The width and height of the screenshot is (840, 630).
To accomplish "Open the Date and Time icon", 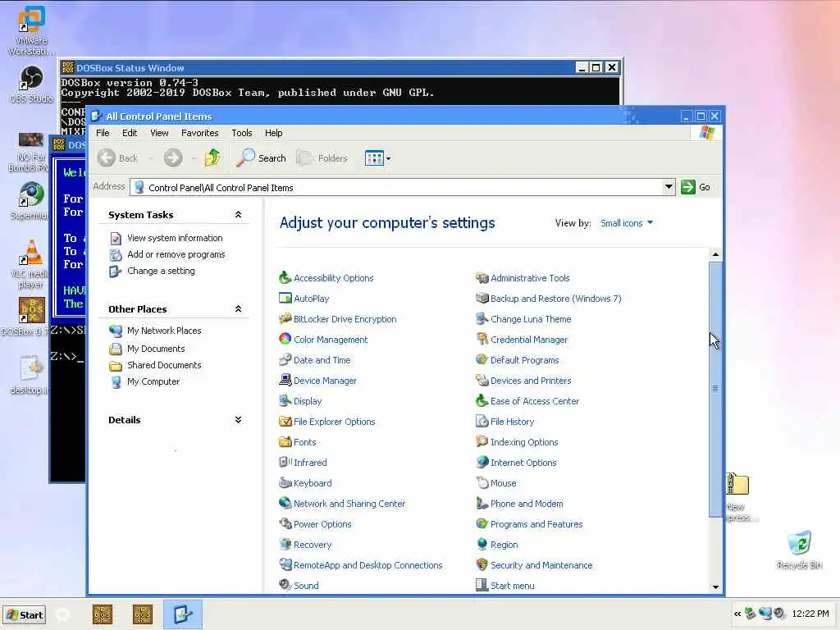I will pyautogui.click(x=285, y=360).
